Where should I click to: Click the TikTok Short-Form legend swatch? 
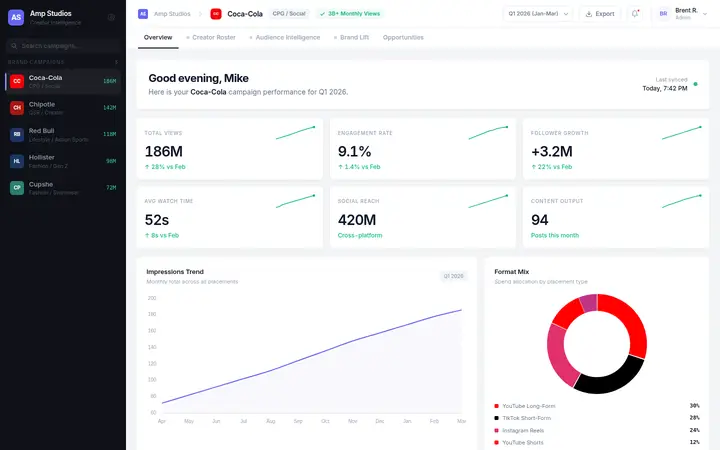496,418
